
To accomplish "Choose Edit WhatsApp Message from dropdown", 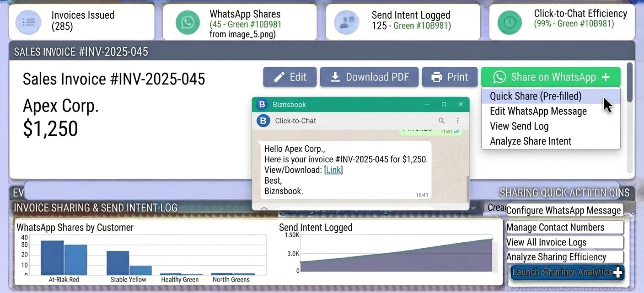I will pos(551,111).
